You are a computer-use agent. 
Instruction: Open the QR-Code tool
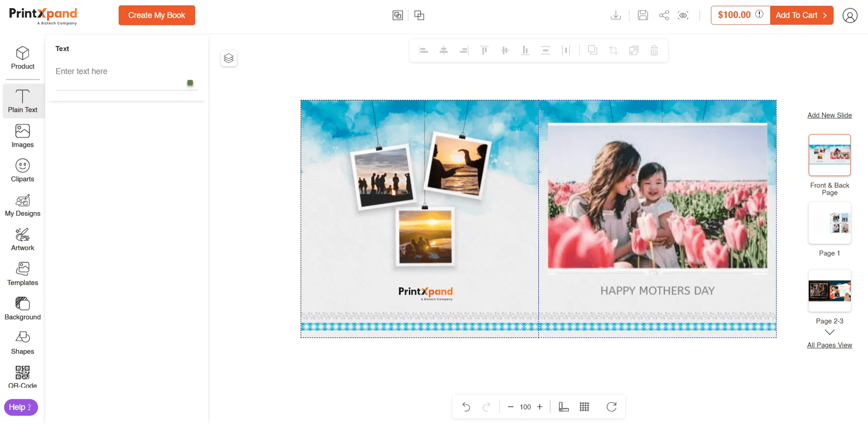(23, 377)
